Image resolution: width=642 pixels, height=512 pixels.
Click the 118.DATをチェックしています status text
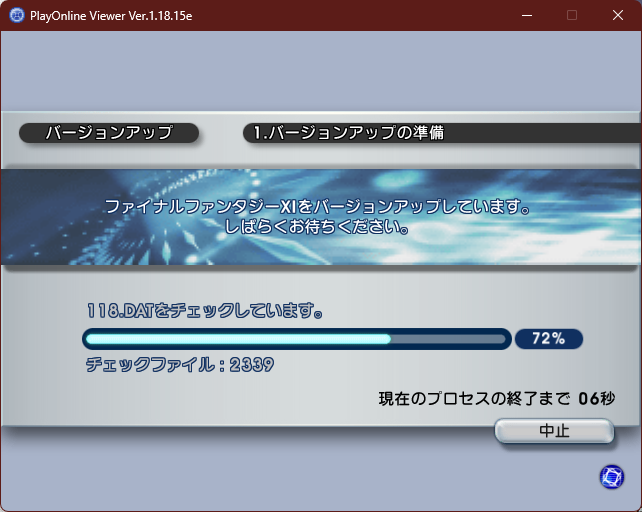pyautogui.click(x=205, y=310)
